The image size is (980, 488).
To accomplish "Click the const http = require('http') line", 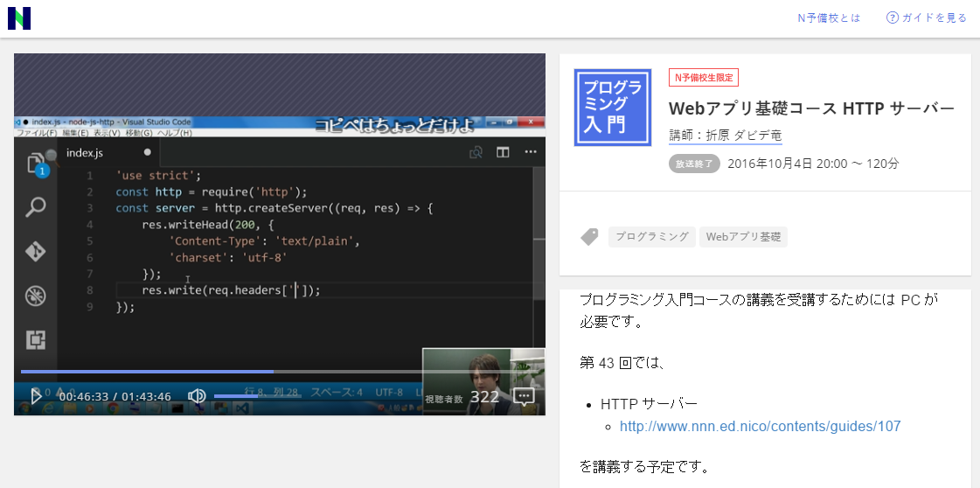I will click(x=212, y=192).
